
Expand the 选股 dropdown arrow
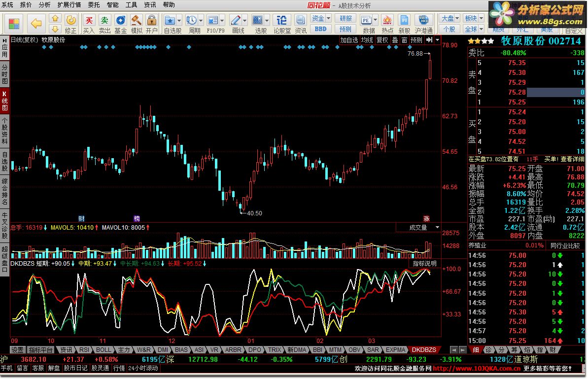tap(267, 20)
